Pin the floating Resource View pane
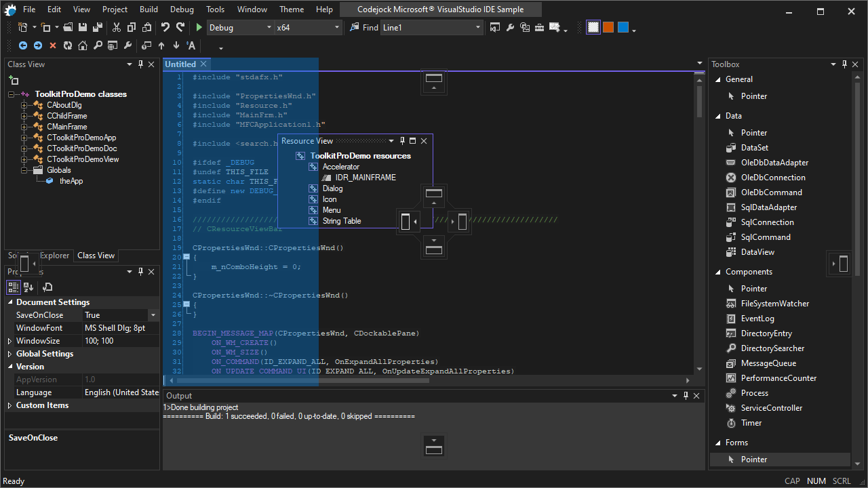The width and height of the screenshot is (868, 488). 402,141
